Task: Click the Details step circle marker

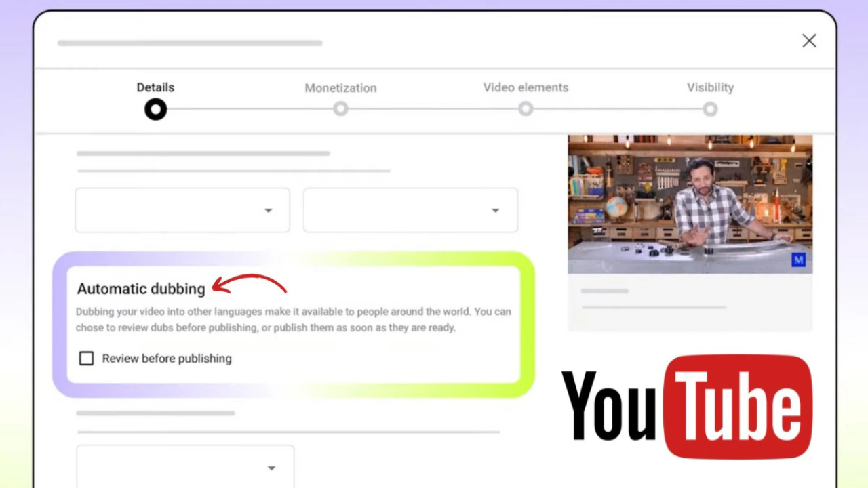Action: coord(155,109)
